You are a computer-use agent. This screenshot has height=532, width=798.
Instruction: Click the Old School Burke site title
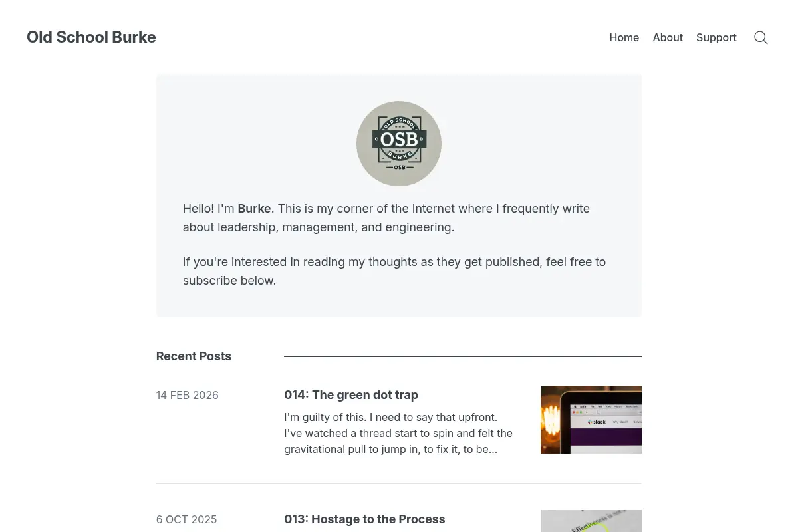(91, 37)
